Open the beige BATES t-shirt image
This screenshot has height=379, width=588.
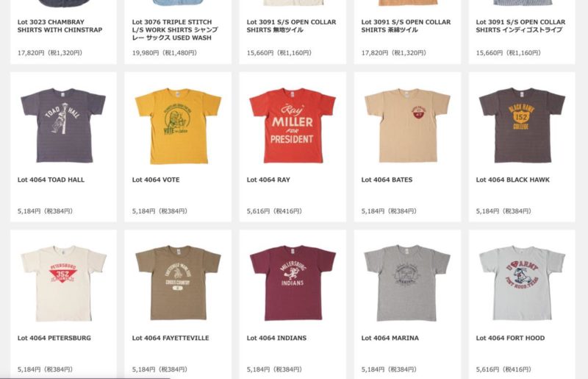(407, 125)
